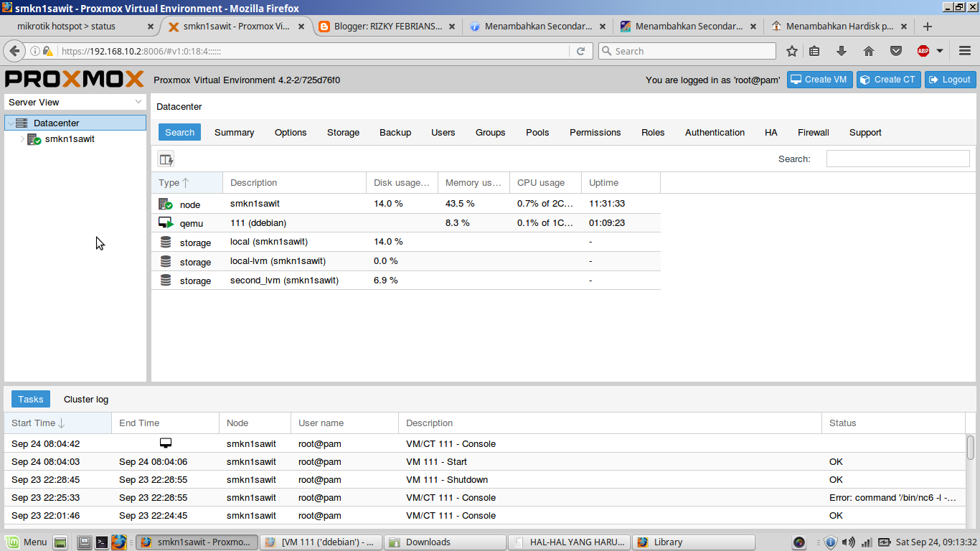980x551 pixels.
Task: Click the storage icon for local-lvm row
Action: 166,261
